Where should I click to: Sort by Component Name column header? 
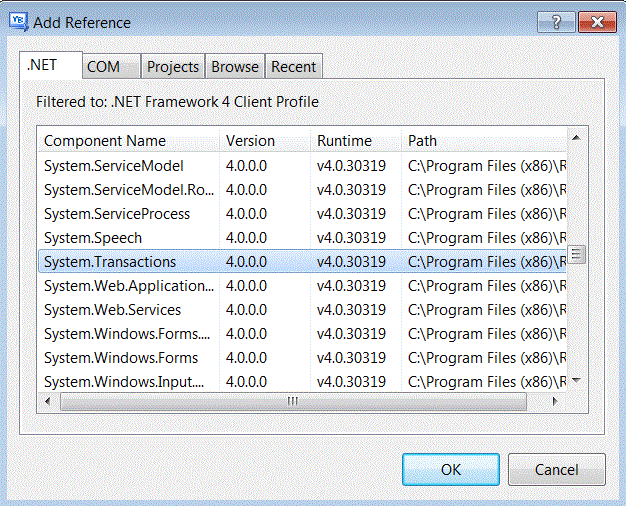(x=129, y=141)
